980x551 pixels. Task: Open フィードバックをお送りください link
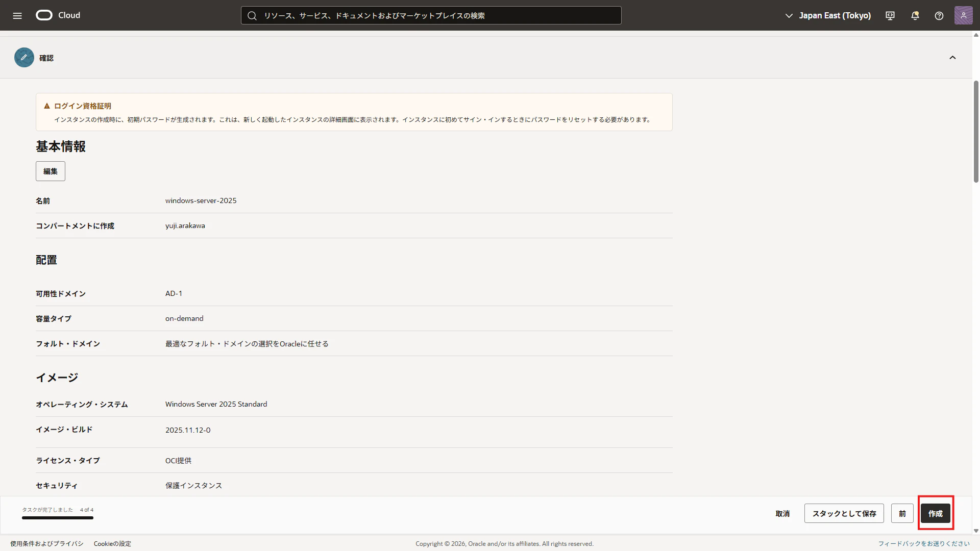[924, 544]
